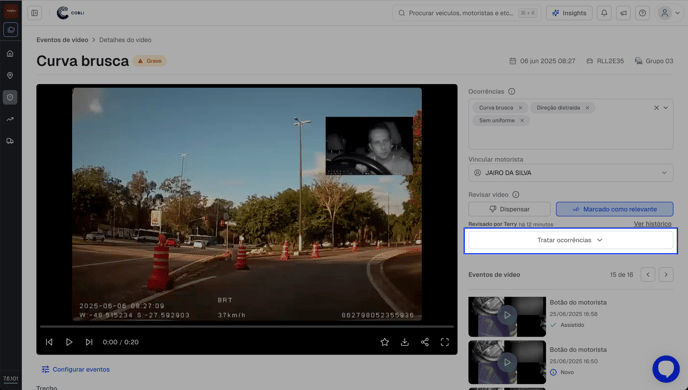Play the video
The width and height of the screenshot is (688, 390).
coord(69,342)
